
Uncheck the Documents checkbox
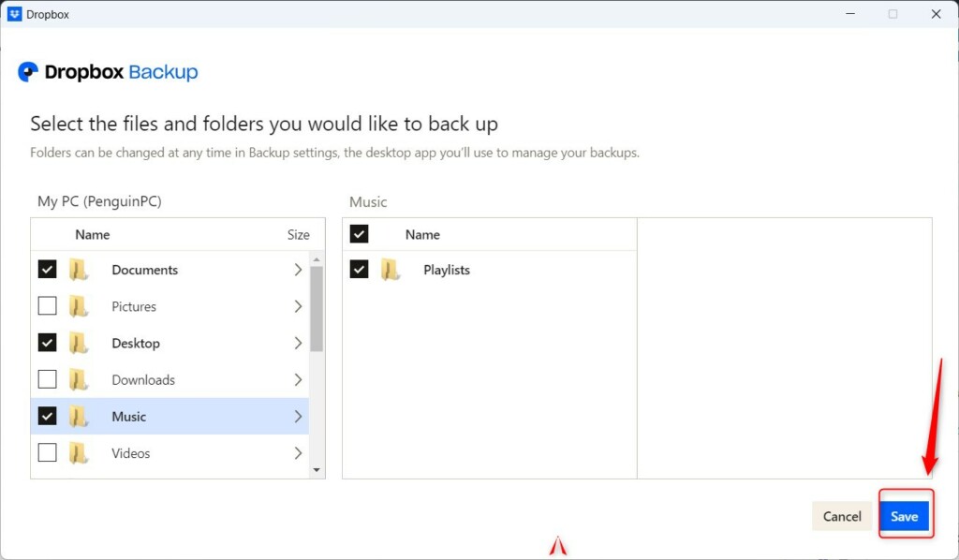click(x=47, y=269)
